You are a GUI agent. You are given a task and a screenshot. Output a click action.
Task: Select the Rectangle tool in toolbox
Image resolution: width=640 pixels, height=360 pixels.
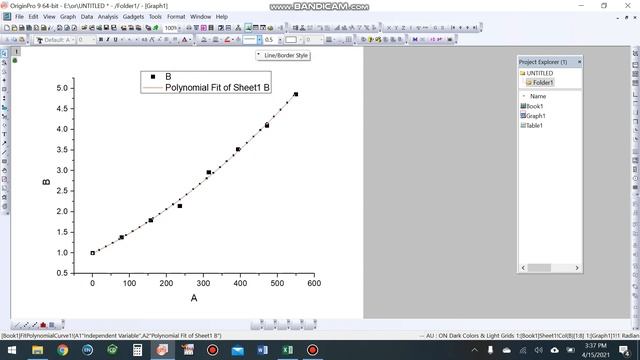tap(4, 161)
